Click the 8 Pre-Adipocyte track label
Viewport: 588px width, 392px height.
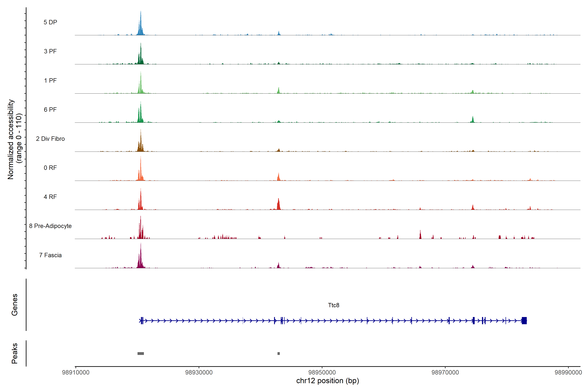50,226
